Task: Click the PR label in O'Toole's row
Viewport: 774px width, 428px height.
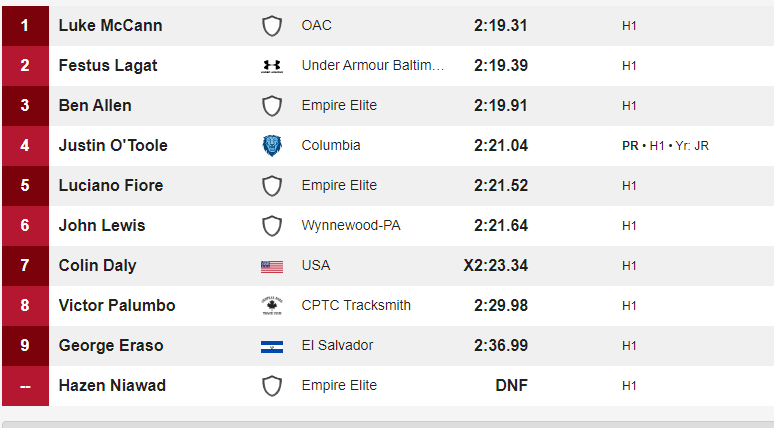Action: (630, 146)
